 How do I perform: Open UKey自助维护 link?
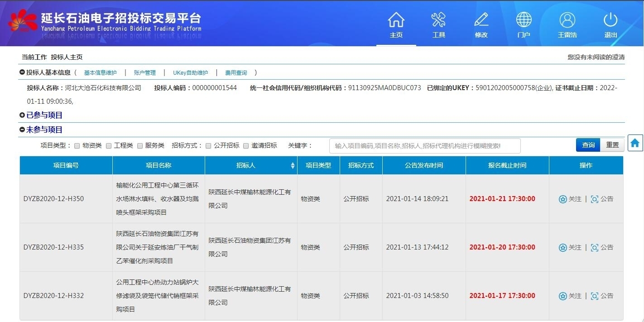click(x=190, y=73)
